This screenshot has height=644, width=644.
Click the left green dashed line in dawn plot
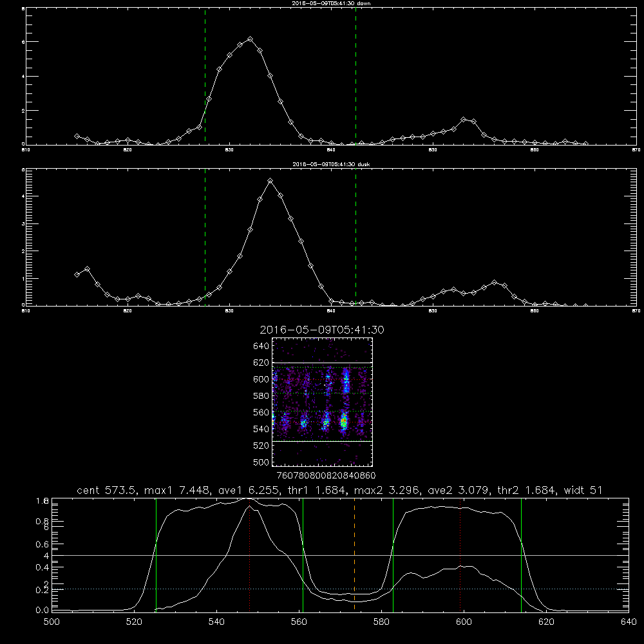click(x=205, y=76)
